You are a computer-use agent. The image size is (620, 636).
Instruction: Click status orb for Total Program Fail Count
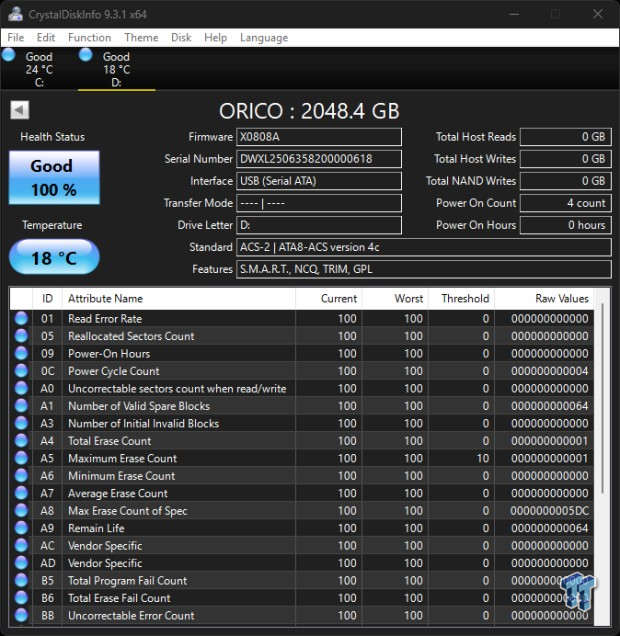(21, 580)
